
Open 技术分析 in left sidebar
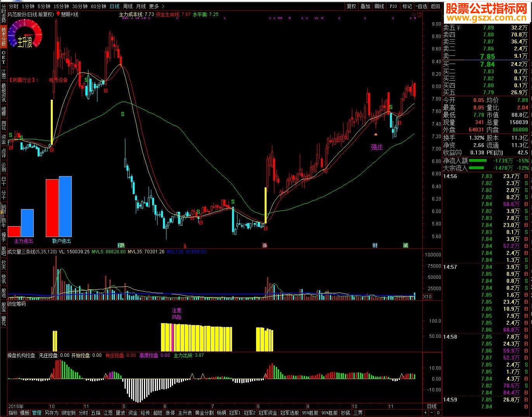(3, 36)
